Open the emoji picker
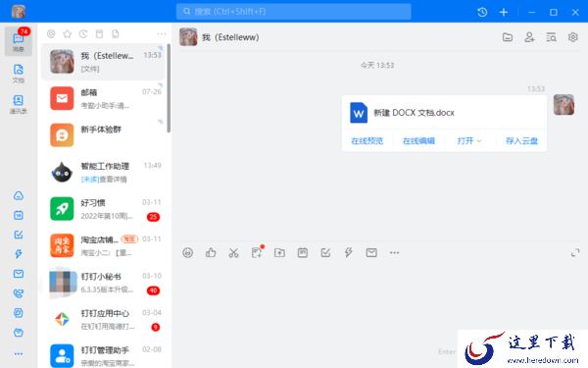Image resolution: width=588 pixels, height=368 pixels. click(188, 253)
